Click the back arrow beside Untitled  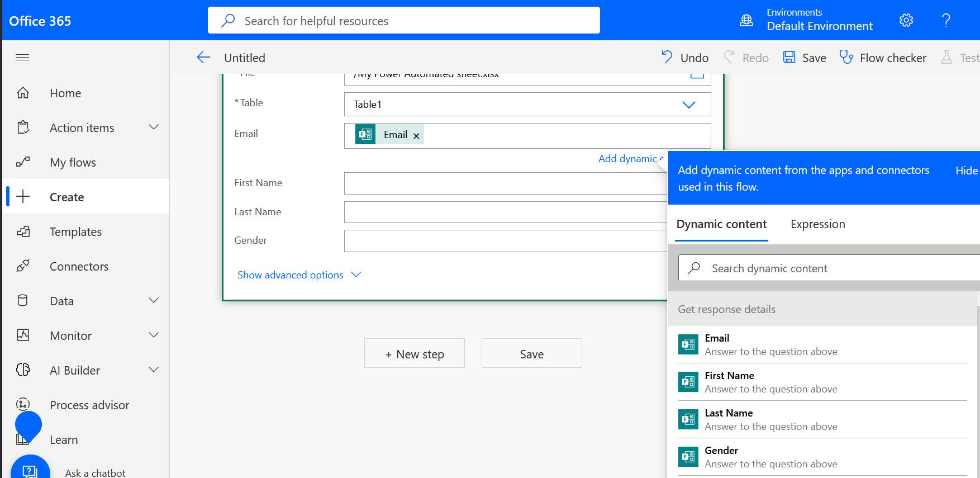pos(203,58)
